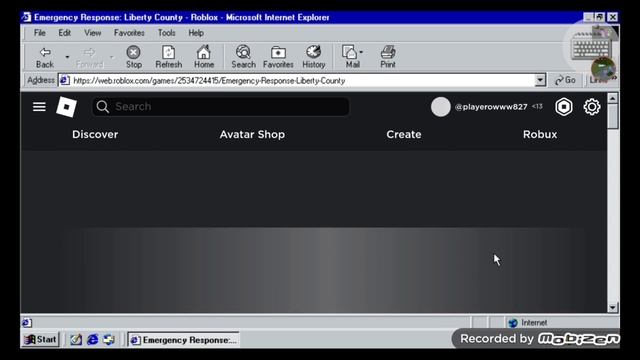Open the Help menu
Screen dimensions: 640x360
[196, 33]
